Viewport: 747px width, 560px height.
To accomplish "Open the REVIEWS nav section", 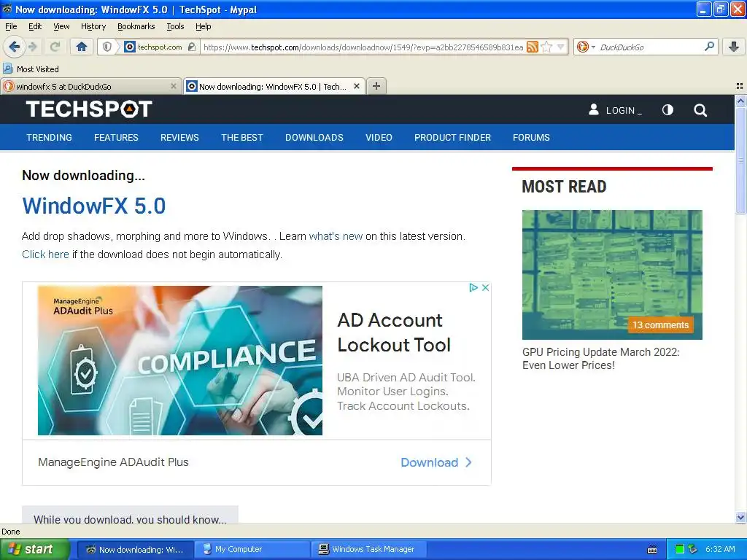I will point(179,138).
